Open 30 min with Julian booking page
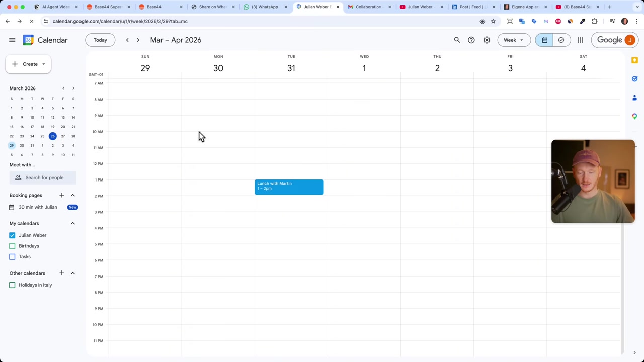The height and width of the screenshot is (362, 644). click(x=38, y=207)
